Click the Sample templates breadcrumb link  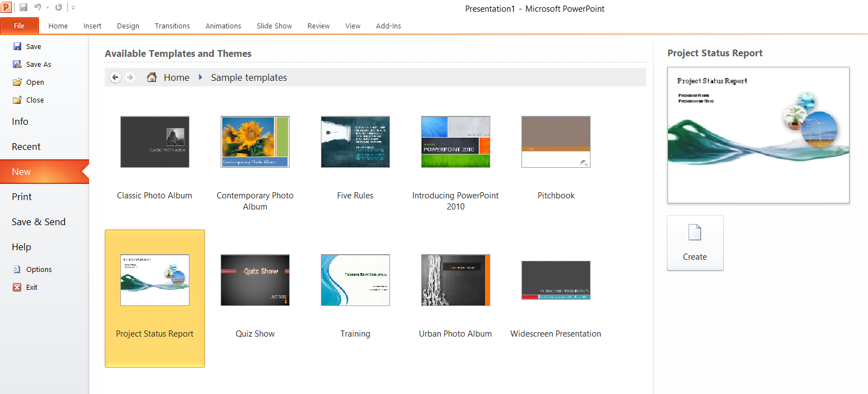pos(248,77)
